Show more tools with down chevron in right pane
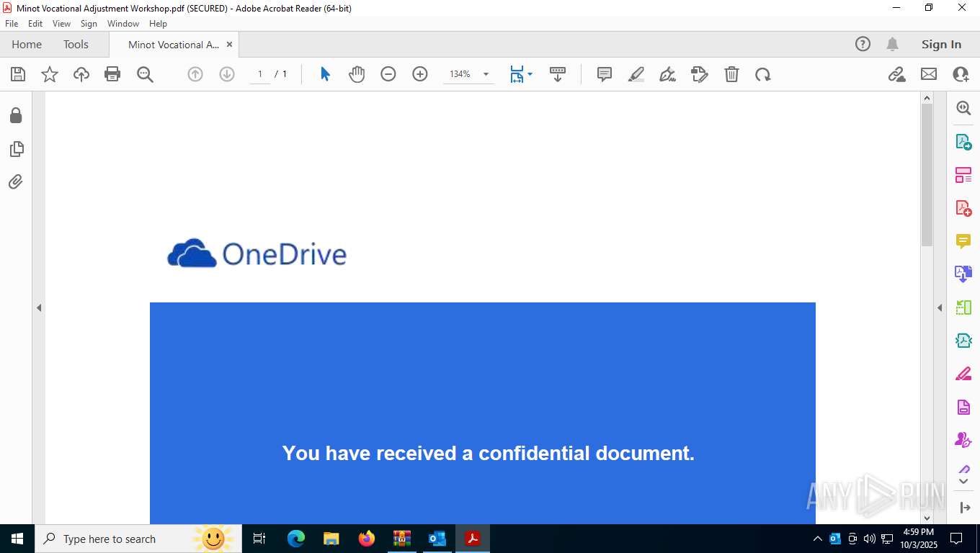980x553 pixels. coord(963,481)
